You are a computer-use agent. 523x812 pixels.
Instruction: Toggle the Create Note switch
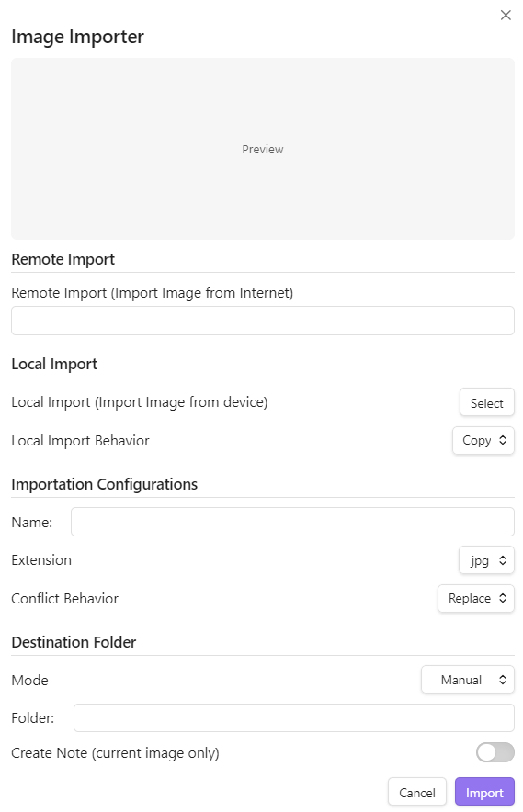(495, 752)
